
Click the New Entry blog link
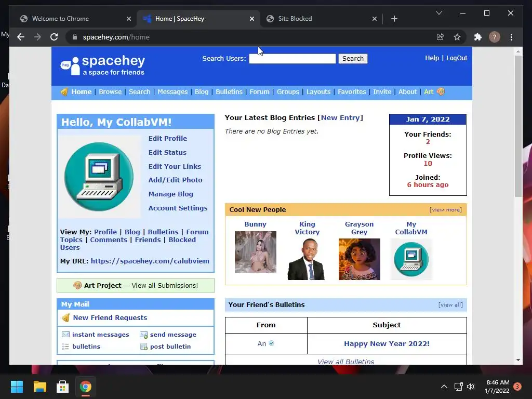tap(340, 118)
